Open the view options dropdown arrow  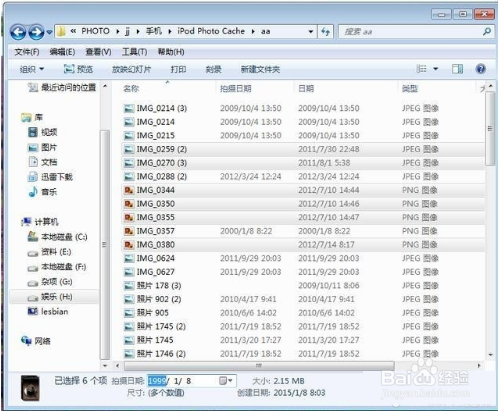[436, 69]
